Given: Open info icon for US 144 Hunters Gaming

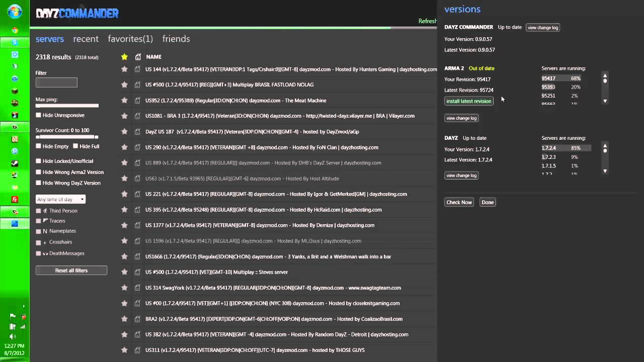Looking at the screenshot, I should pos(137,69).
